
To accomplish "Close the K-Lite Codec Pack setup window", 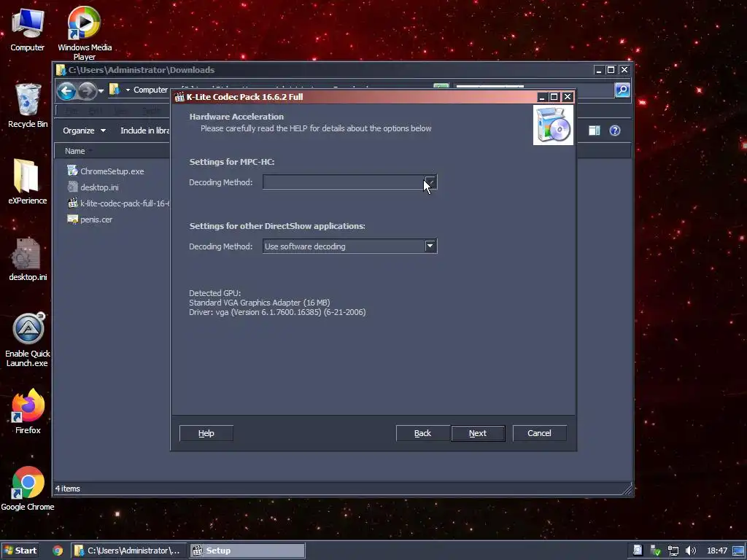I will coord(568,97).
